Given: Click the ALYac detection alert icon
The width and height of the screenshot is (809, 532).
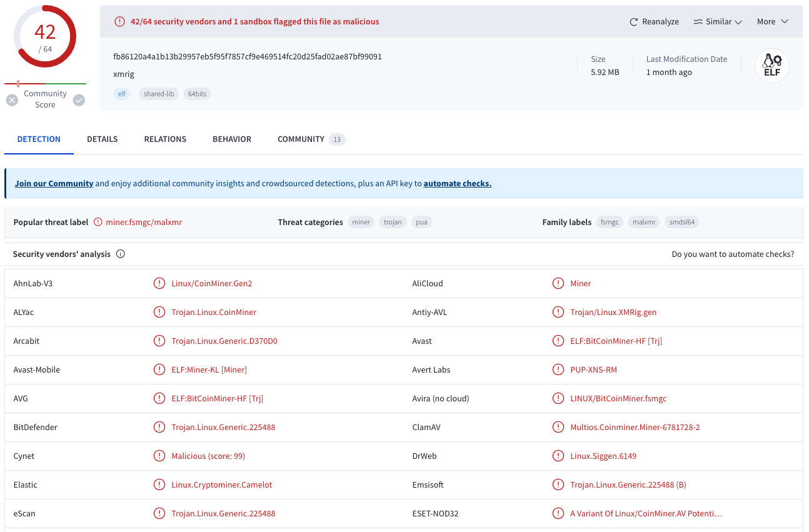Looking at the screenshot, I should coord(159,313).
